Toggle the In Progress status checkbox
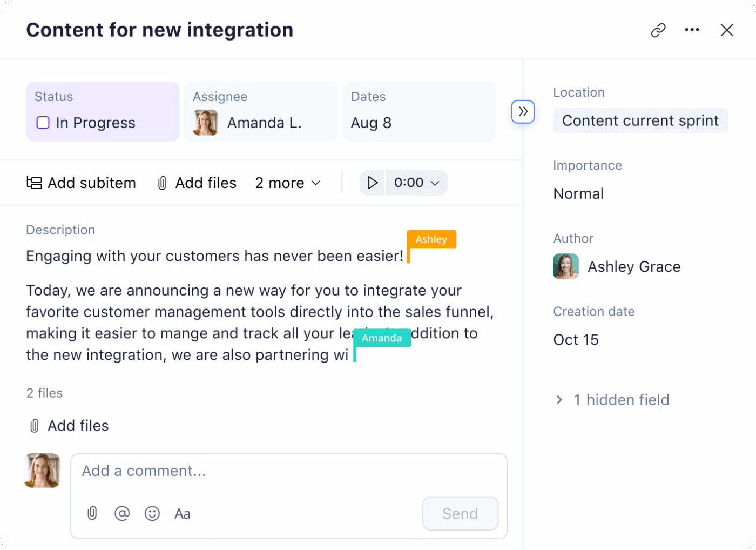 tap(43, 123)
